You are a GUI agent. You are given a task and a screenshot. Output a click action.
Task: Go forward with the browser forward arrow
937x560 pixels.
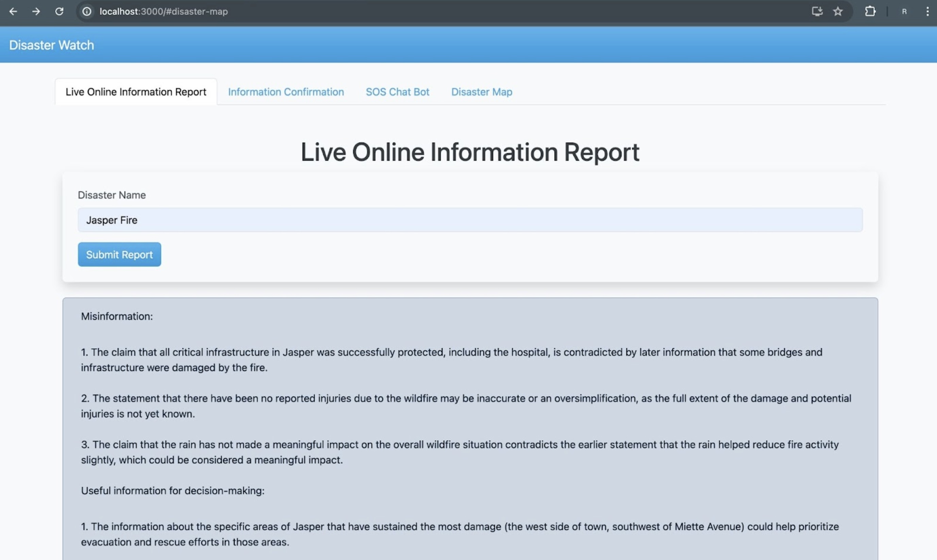click(36, 11)
